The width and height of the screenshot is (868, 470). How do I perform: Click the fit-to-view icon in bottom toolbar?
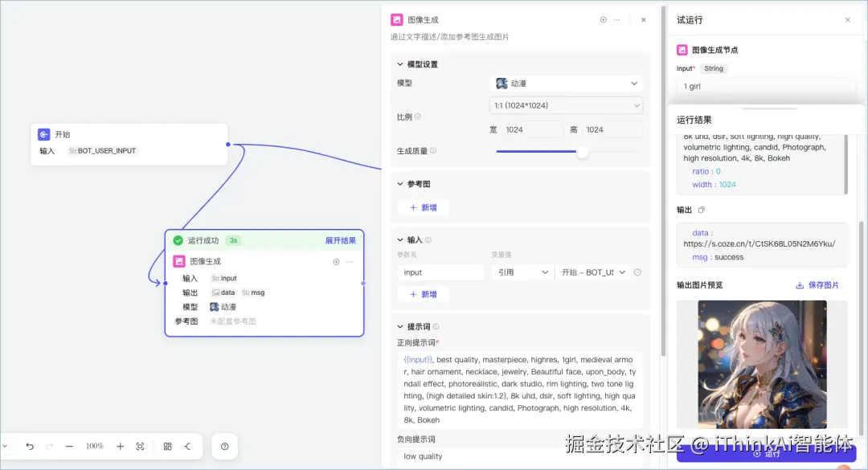(x=140, y=446)
